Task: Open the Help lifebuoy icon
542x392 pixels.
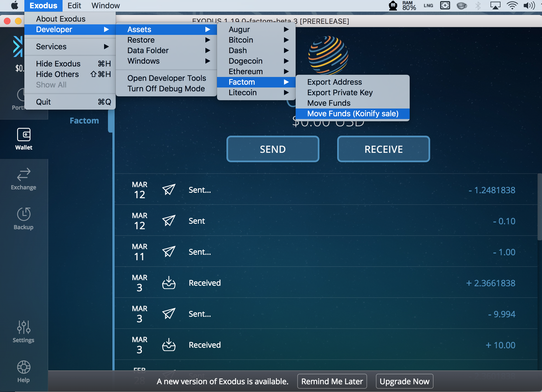Action: click(24, 367)
